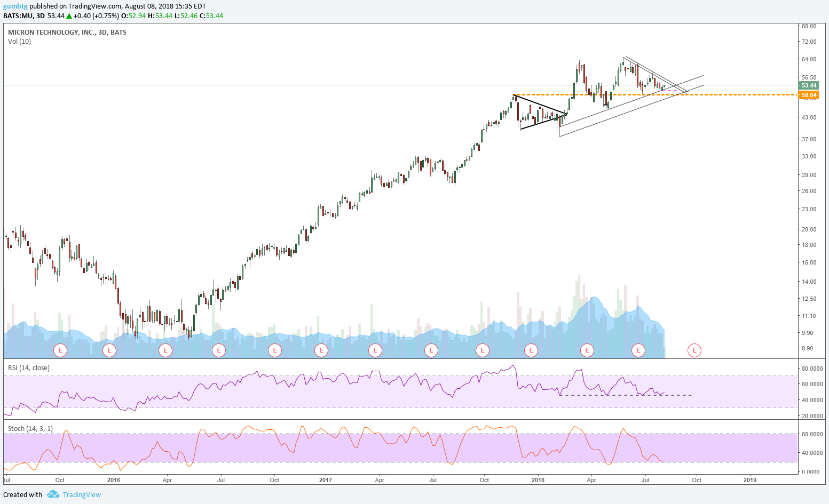
Task: Select the October 2017 earnings marker
Action: click(x=483, y=350)
